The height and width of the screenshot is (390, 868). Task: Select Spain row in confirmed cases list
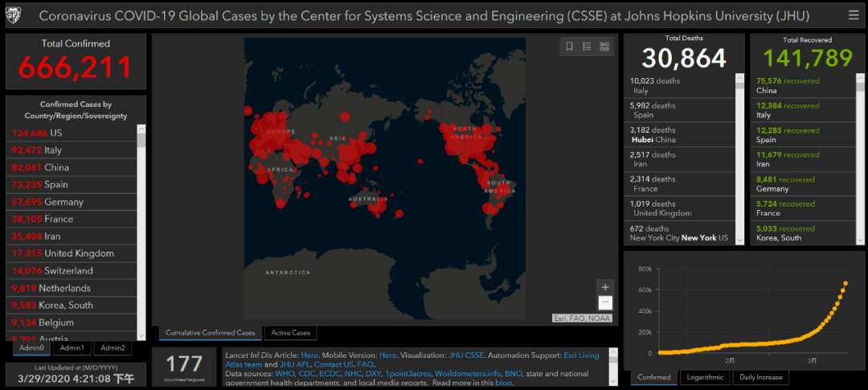(71, 184)
